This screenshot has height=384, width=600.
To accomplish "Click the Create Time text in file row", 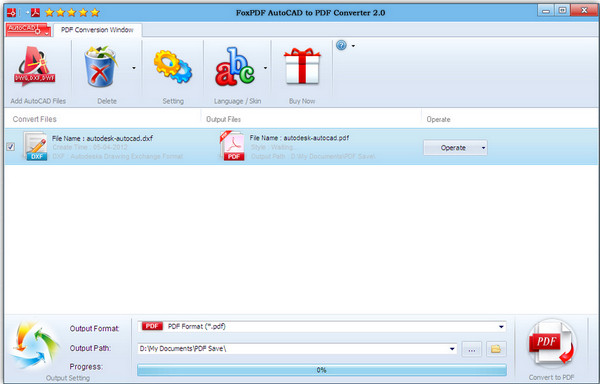I will [90, 147].
